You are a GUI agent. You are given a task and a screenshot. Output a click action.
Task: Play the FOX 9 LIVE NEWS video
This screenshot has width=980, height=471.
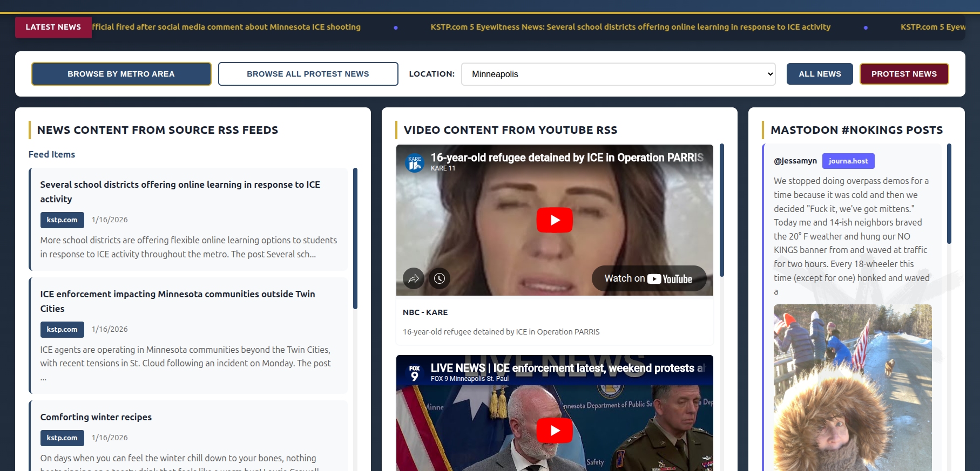(x=554, y=431)
